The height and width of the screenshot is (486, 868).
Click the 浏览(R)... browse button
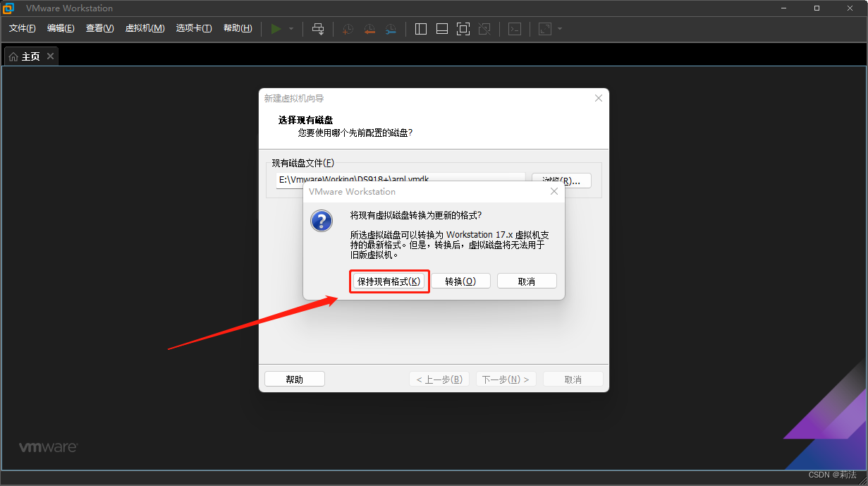(561, 181)
